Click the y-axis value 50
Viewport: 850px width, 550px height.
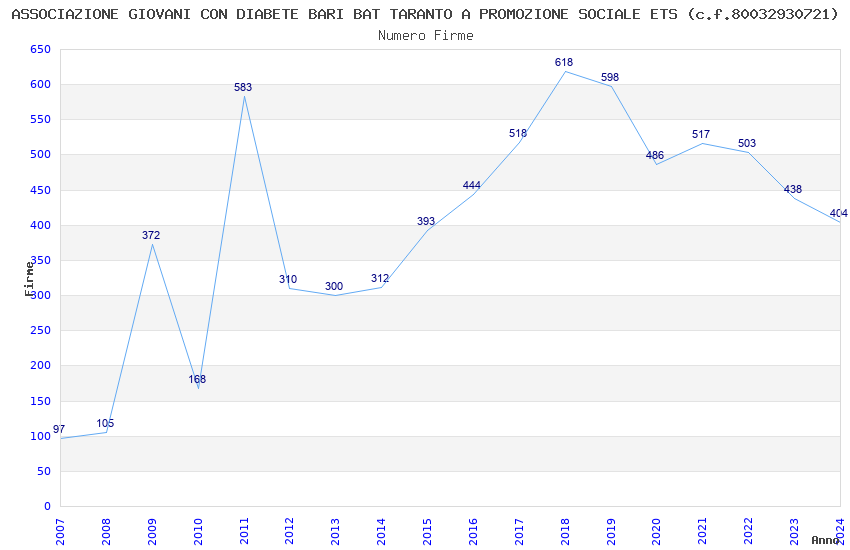(44, 471)
